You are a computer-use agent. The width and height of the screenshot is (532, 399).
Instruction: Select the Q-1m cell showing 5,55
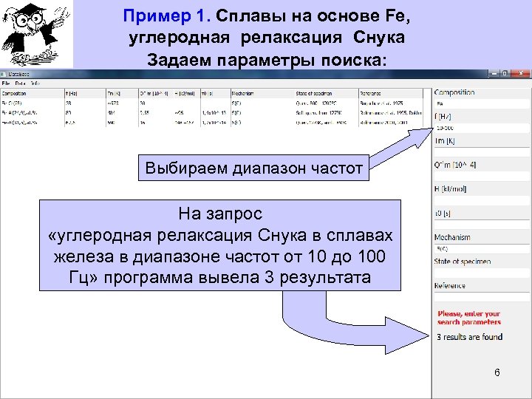point(156,112)
